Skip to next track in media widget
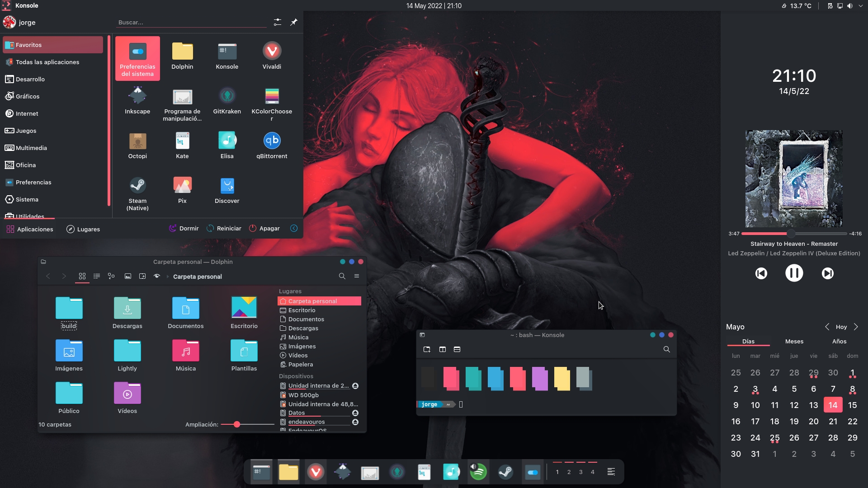 [x=828, y=273]
